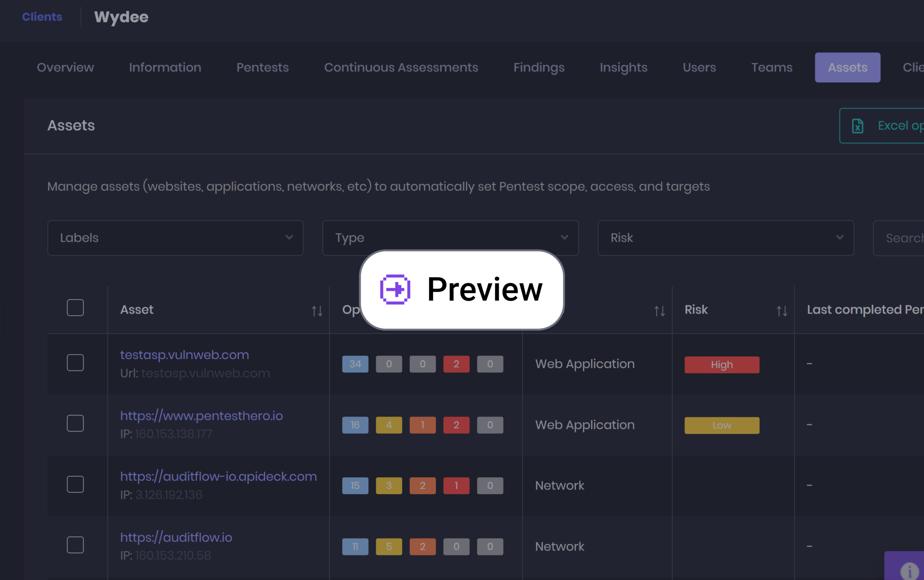The height and width of the screenshot is (580, 924).
Task: Select the testasp.vulnweb.com row checkbox
Action: pyautogui.click(x=75, y=362)
